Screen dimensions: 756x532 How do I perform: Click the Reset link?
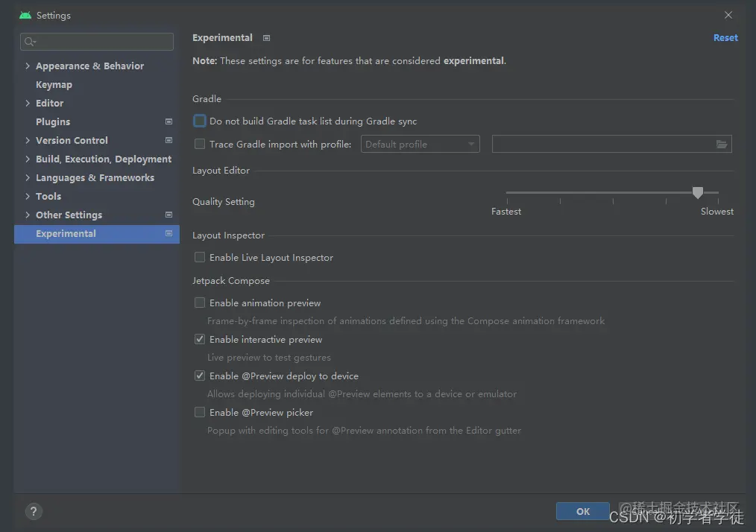click(x=725, y=37)
